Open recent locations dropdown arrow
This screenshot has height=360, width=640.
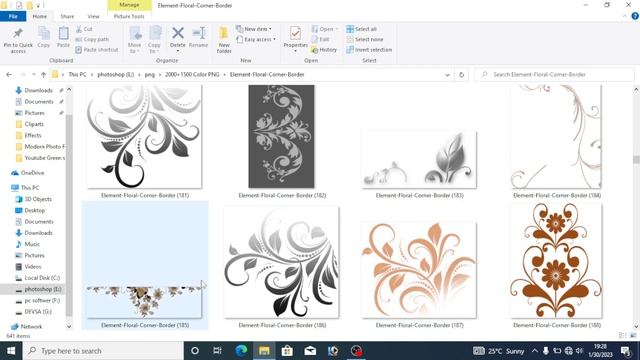tap(33, 75)
